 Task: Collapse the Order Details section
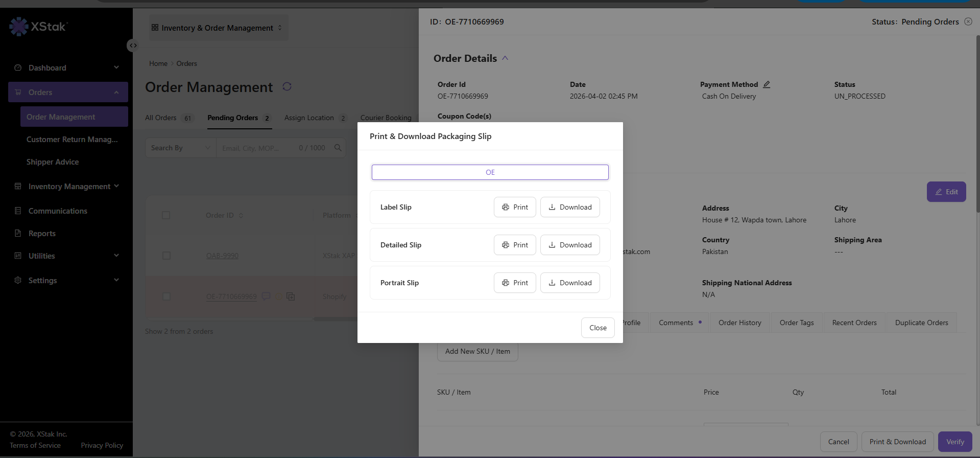click(505, 58)
